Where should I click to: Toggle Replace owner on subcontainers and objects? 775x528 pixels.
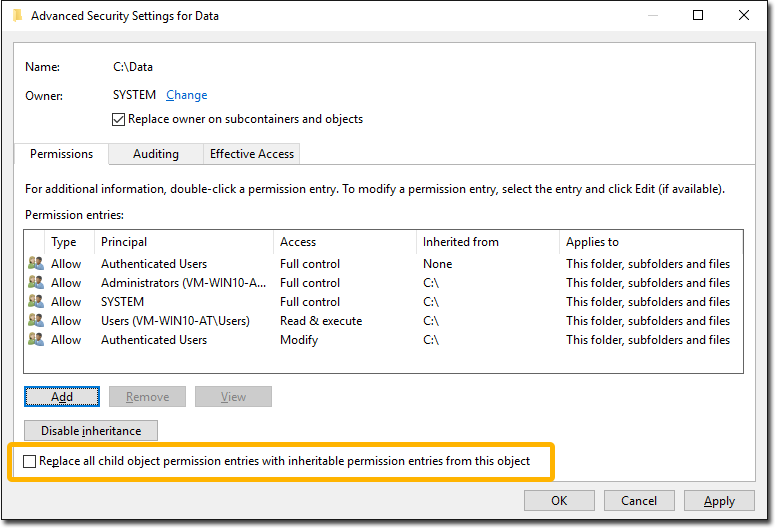coord(118,119)
